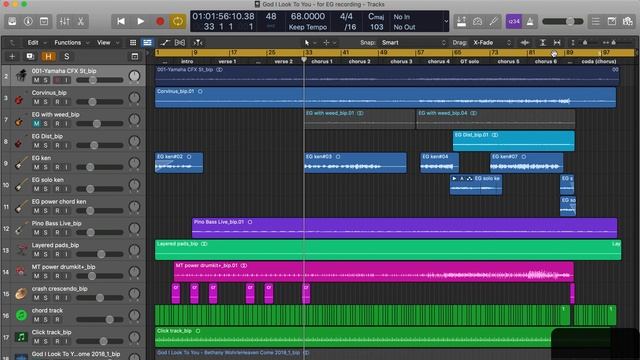The width and height of the screenshot is (640, 360).
Task: Open the Functions menu
Action: 67,42
